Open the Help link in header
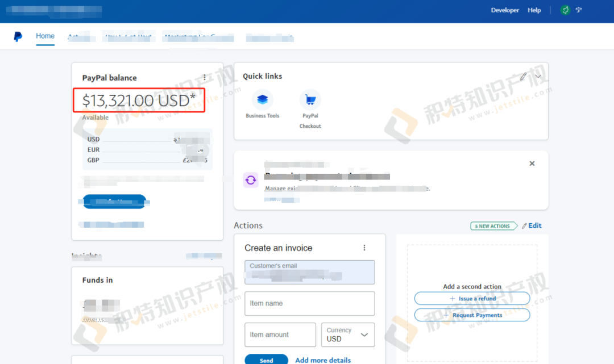 pos(534,10)
